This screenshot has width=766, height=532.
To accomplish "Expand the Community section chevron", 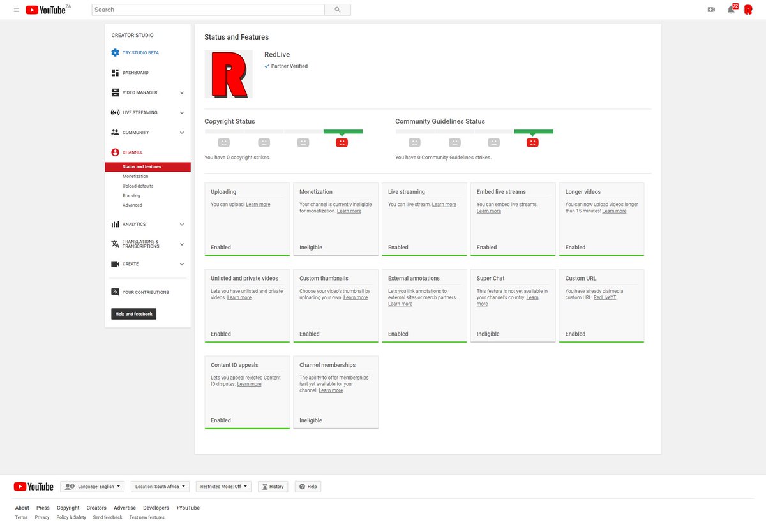I will click(x=182, y=133).
